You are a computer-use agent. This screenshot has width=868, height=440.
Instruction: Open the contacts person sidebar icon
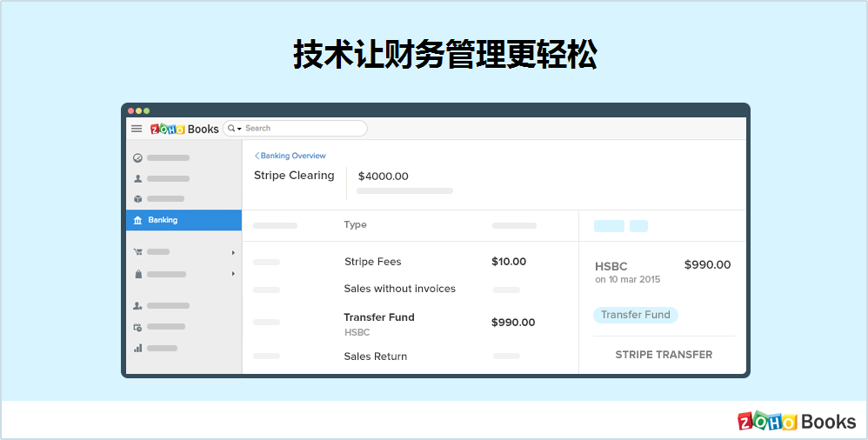pos(137,179)
